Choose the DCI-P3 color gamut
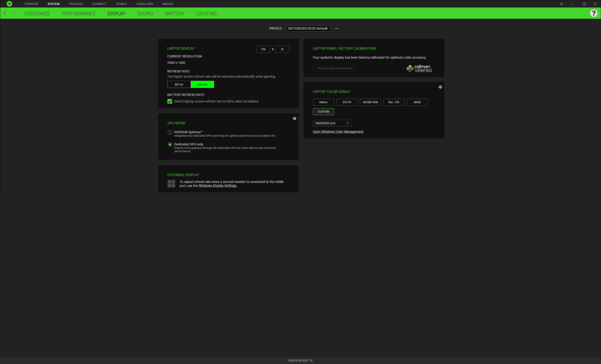This screenshot has height=364, width=601. click(x=347, y=102)
